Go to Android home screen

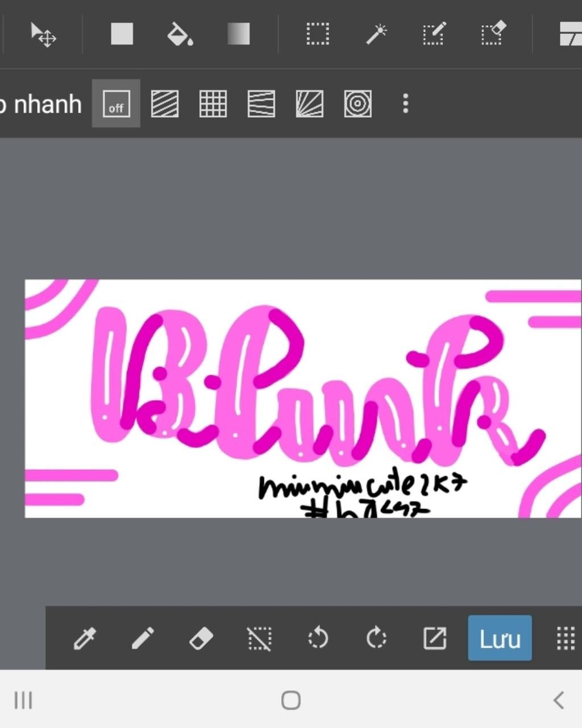click(x=291, y=700)
